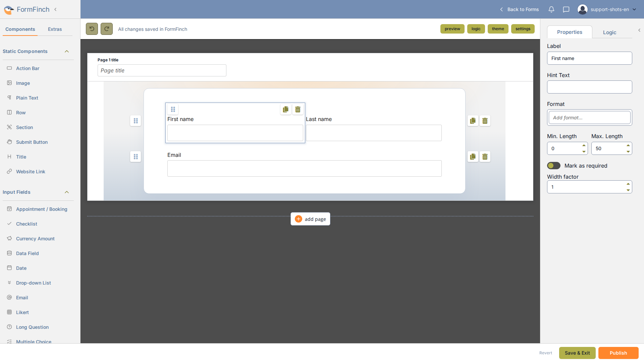Click the redo arrow button
644x362 pixels.
tap(107, 29)
